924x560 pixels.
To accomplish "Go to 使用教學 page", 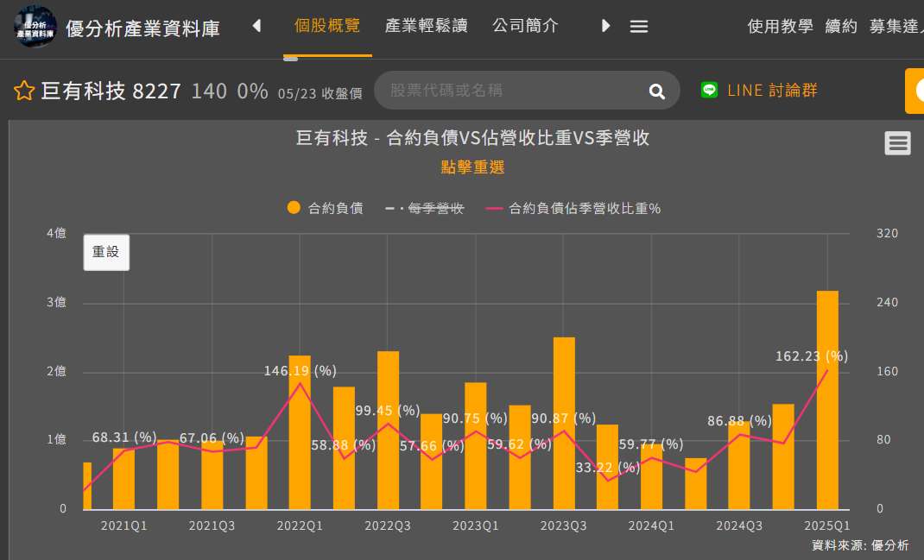I will click(780, 27).
